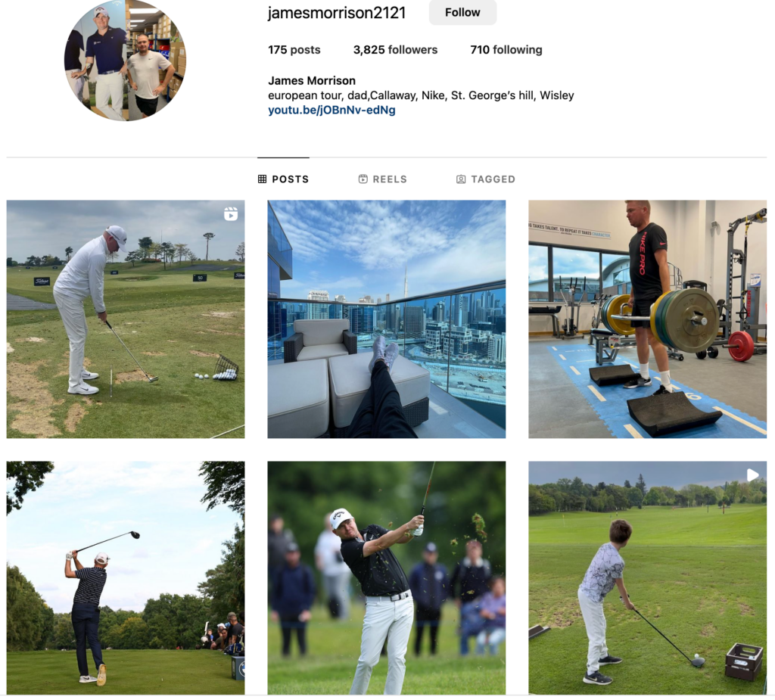Switch to the REELS tab
This screenshot has height=700, width=775.
tap(382, 179)
